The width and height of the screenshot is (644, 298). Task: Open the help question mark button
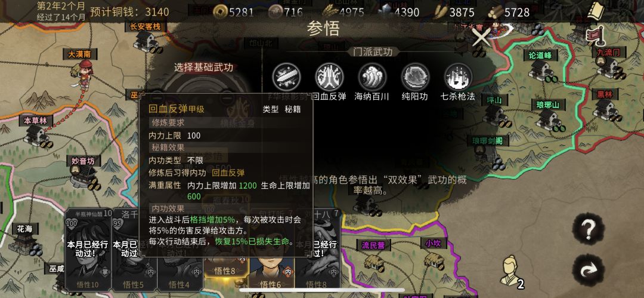point(588,228)
